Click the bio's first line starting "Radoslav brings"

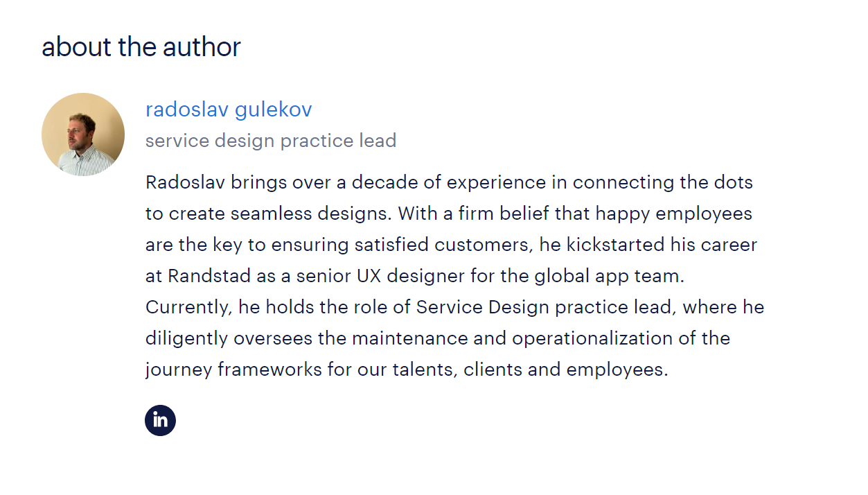449,183
